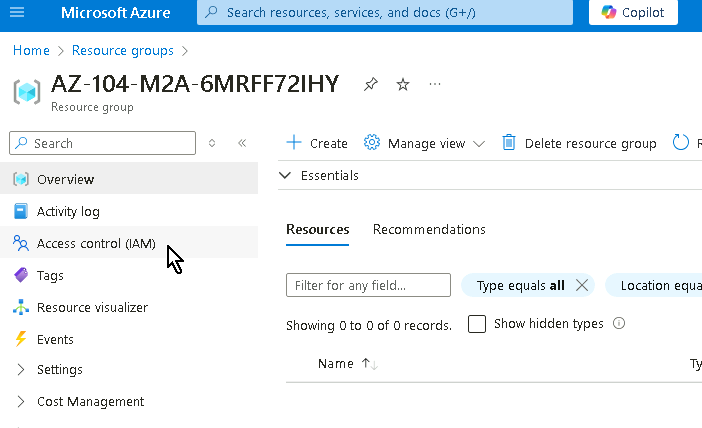Sort resources by Name column
Screen dimensions: 702x428
[x=348, y=364]
